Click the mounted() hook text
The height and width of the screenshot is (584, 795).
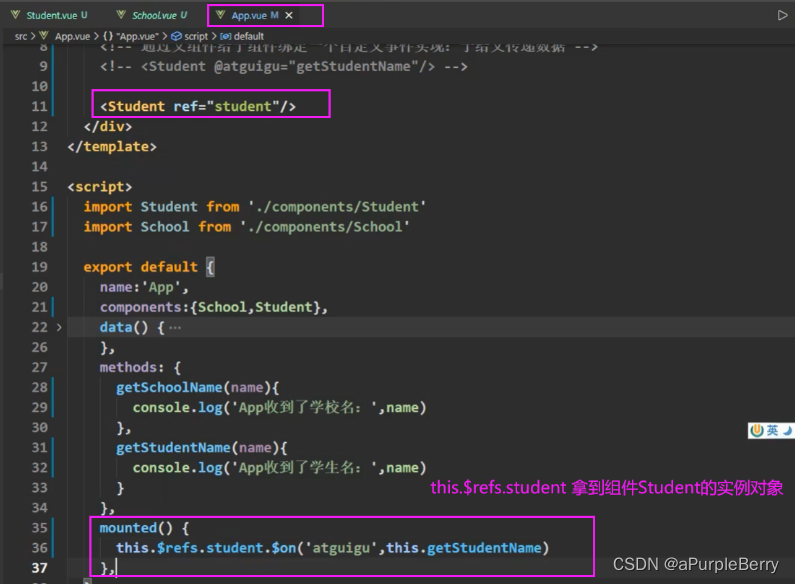click(136, 528)
